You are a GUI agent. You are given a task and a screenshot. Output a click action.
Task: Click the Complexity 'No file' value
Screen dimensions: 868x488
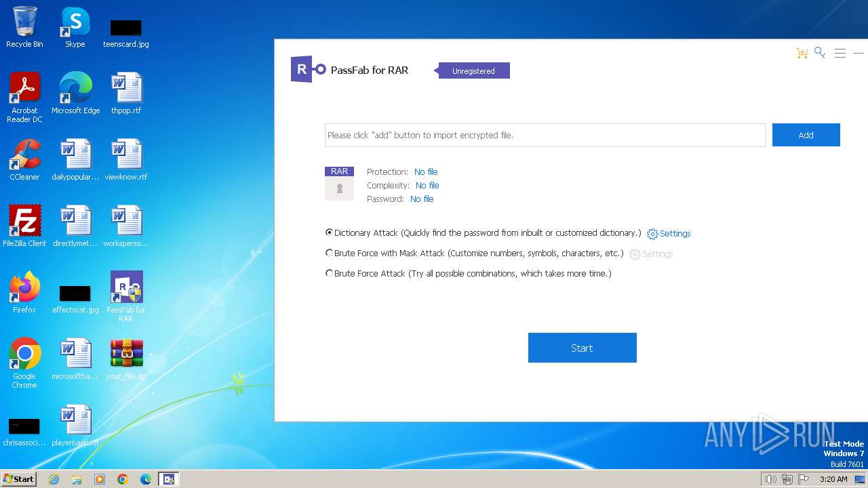(427, 185)
